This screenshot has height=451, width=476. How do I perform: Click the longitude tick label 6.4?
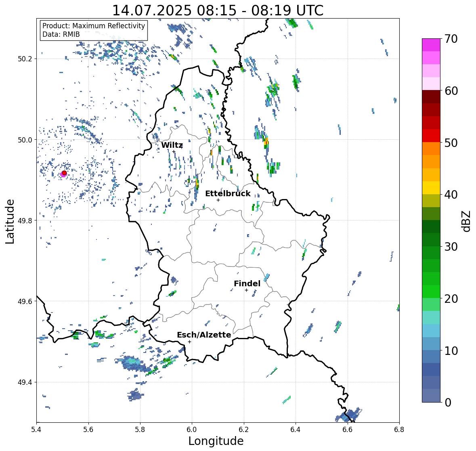(x=296, y=430)
